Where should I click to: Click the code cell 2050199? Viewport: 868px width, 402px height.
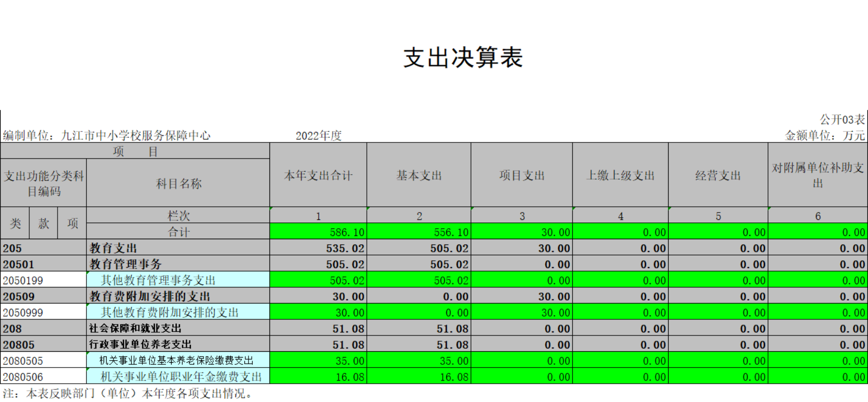(43, 281)
